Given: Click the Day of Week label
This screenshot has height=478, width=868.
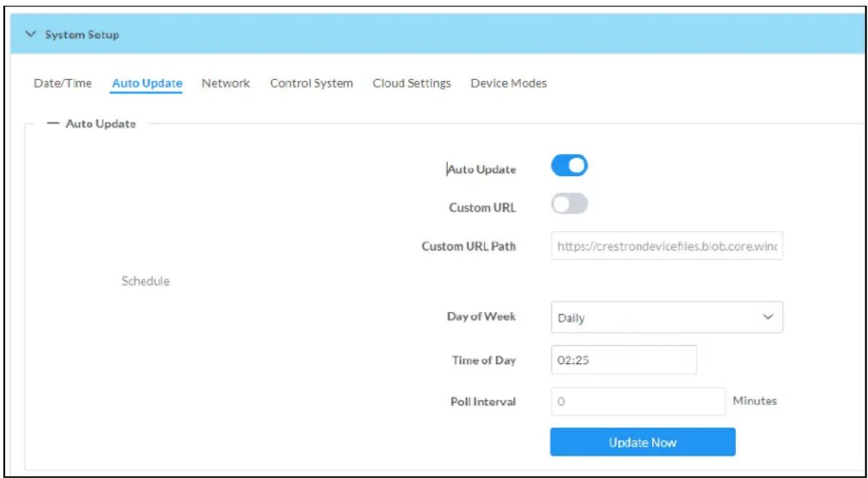Looking at the screenshot, I should pyautogui.click(x=481, y=317).
